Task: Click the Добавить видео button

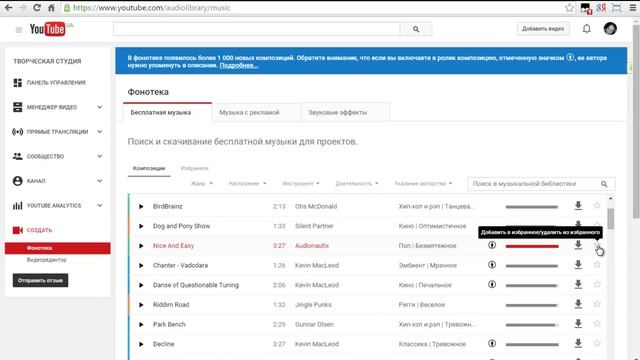Action: pyautogui.click(x=543, y=29)
